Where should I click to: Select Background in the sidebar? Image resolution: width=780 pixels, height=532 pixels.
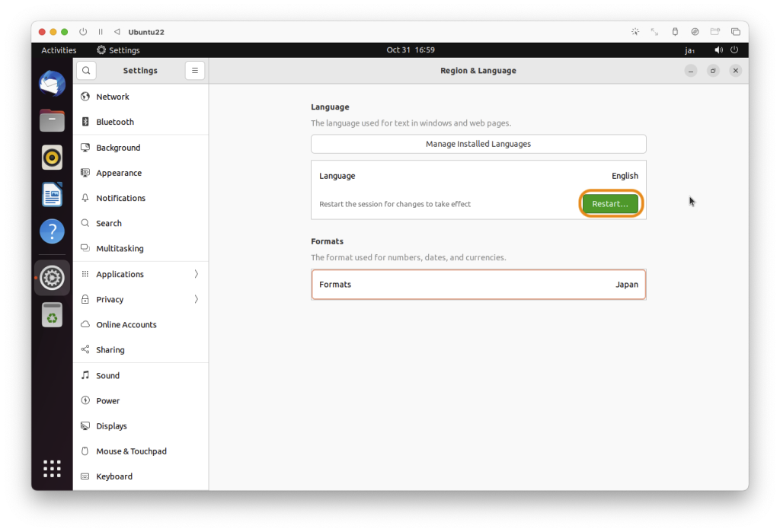pyautogui.click(x=141, y=148)
